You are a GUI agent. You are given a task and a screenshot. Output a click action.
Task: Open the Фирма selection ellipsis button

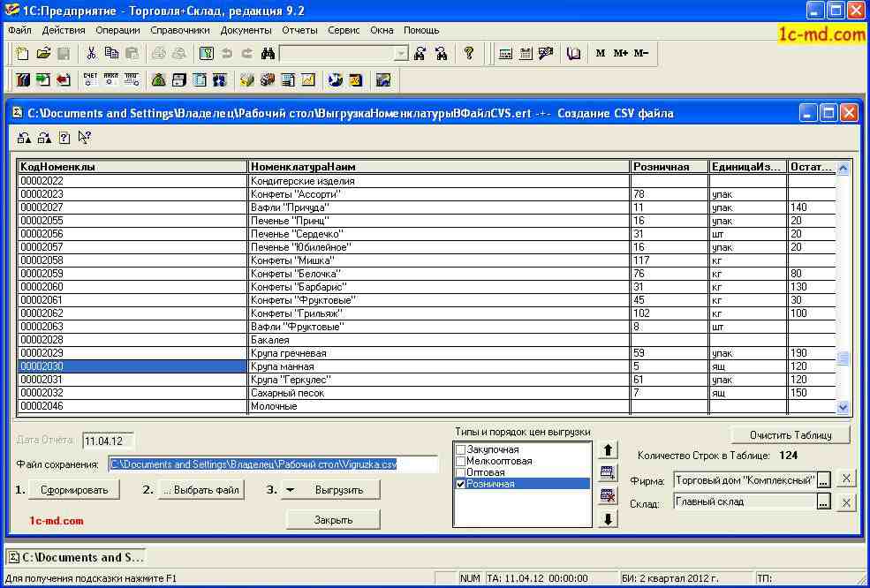pyautogui.click(x=823, y=479)
